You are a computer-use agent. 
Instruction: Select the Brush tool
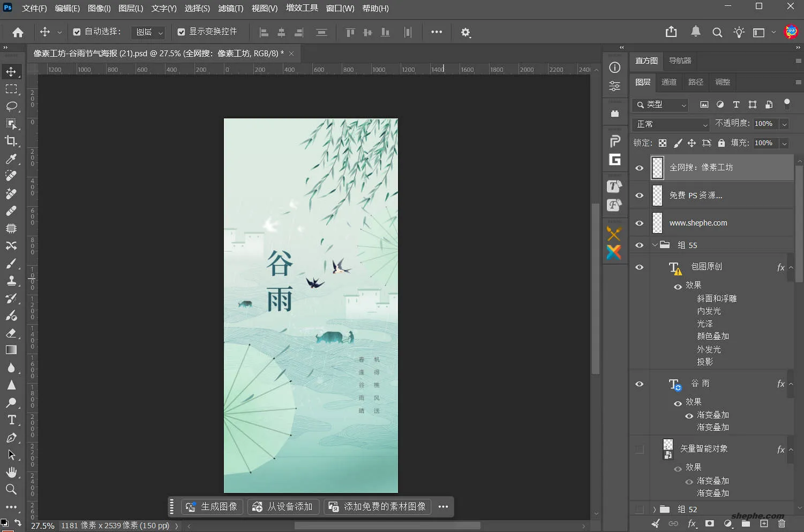pos(11,263)
